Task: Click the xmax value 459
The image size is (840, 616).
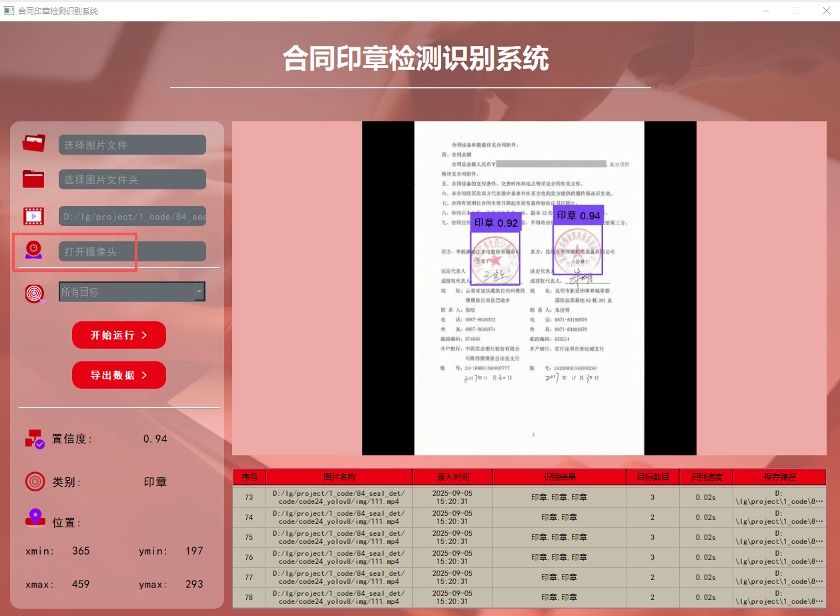Action: click(81, 584)
